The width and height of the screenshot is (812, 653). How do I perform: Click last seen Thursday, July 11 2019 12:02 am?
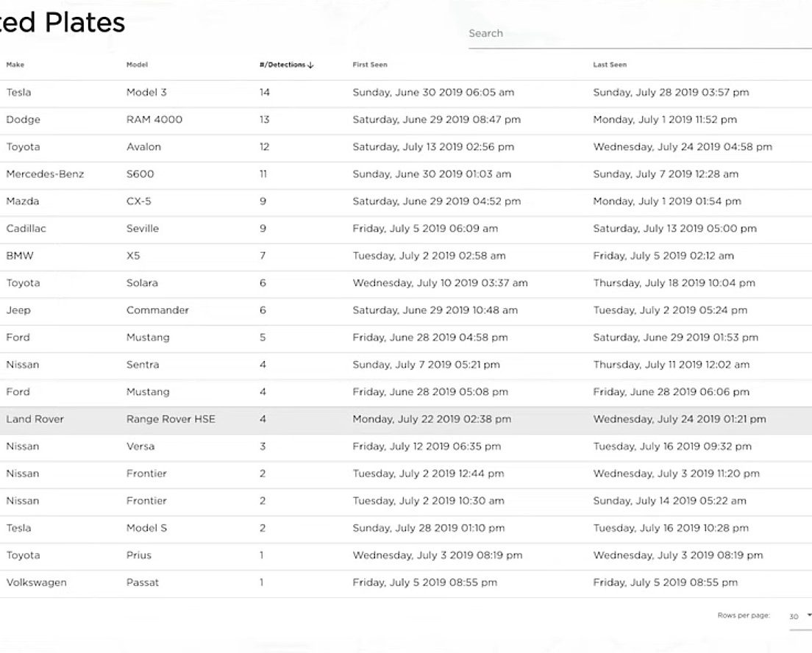671,365
